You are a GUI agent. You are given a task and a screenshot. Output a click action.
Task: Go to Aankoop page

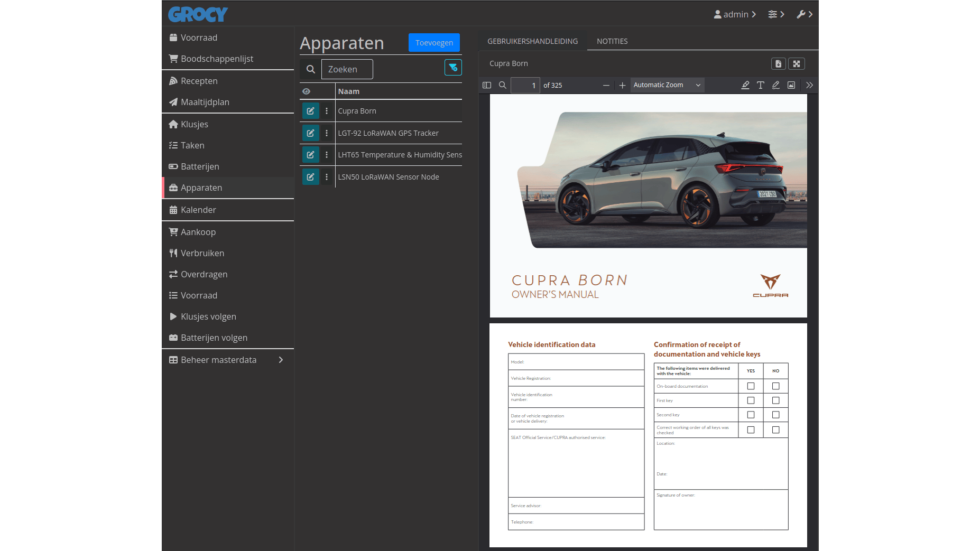(x=228, y=232)
